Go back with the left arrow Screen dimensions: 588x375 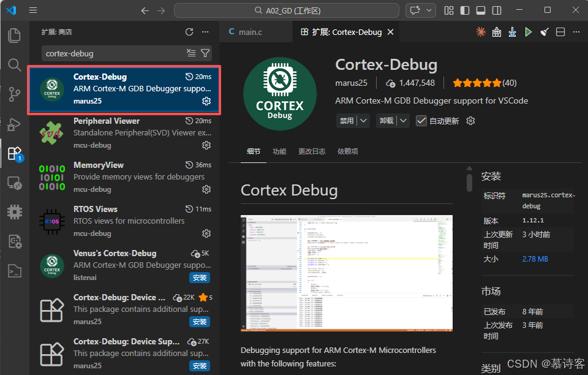[145, 10]
